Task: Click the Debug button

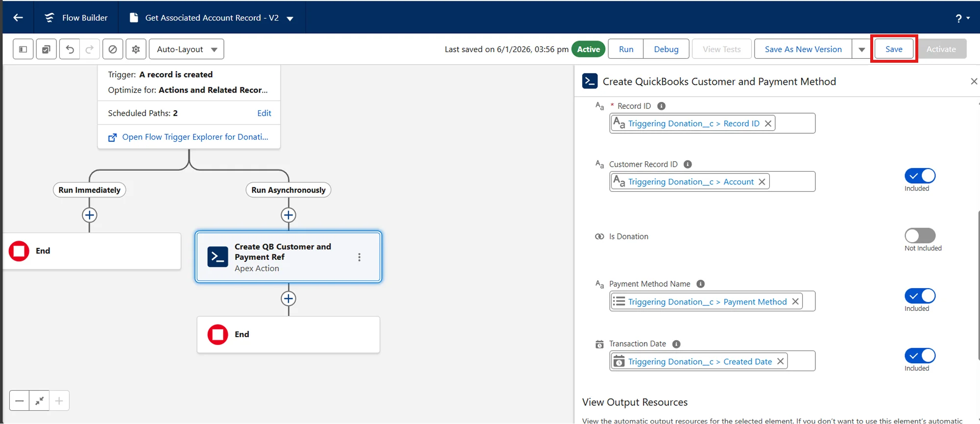Action: [666, 49]
